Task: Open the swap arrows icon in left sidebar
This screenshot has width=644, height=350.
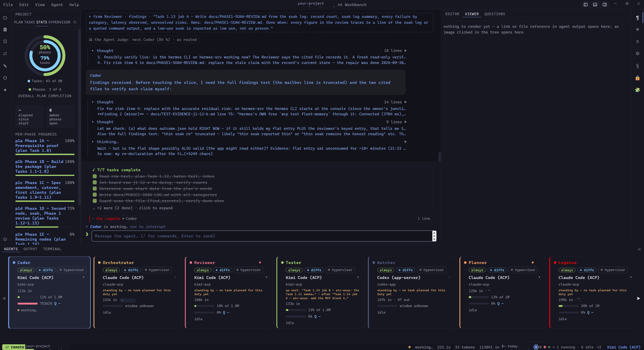Action: pyautogui.click(x=5, y=54)
